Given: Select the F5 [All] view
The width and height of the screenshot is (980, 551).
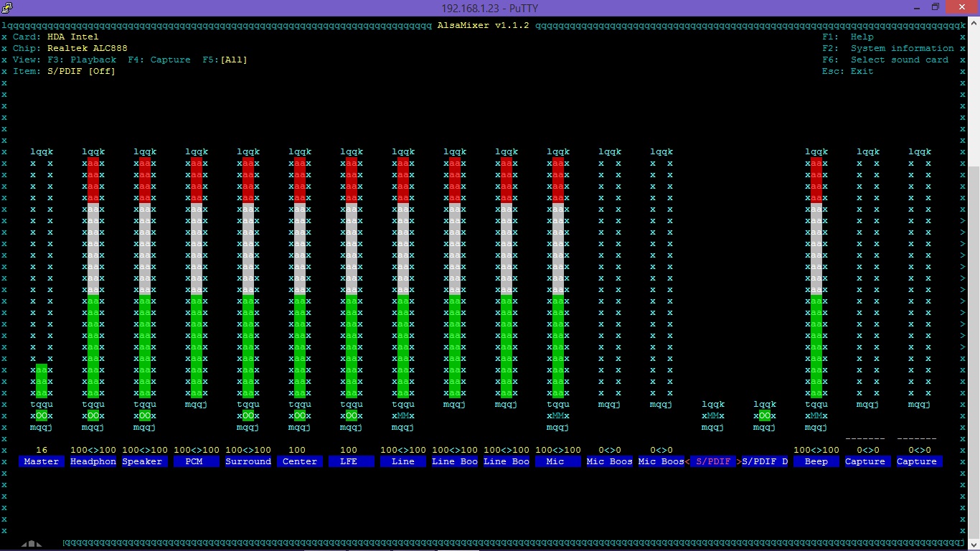Looking at the screenshot, I should (x=225, y=60).
